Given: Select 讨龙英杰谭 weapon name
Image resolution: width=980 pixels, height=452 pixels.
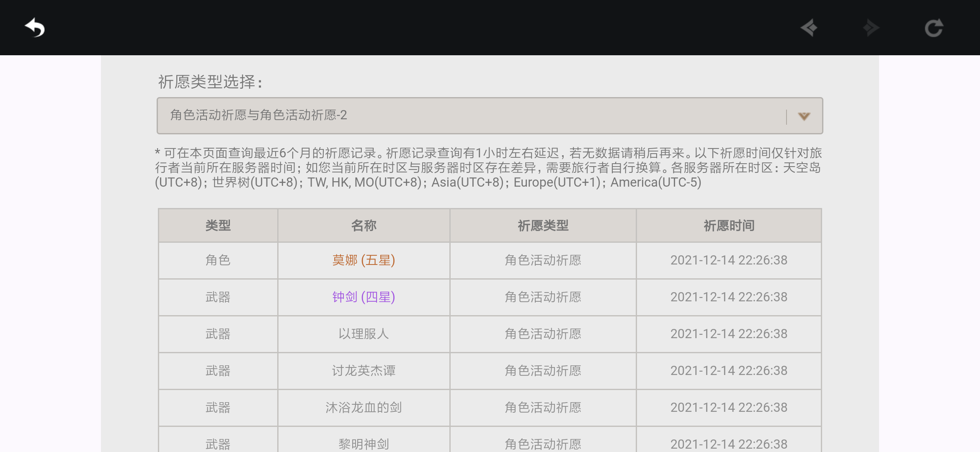Looking at the screenshot, I should pos(364,371).
